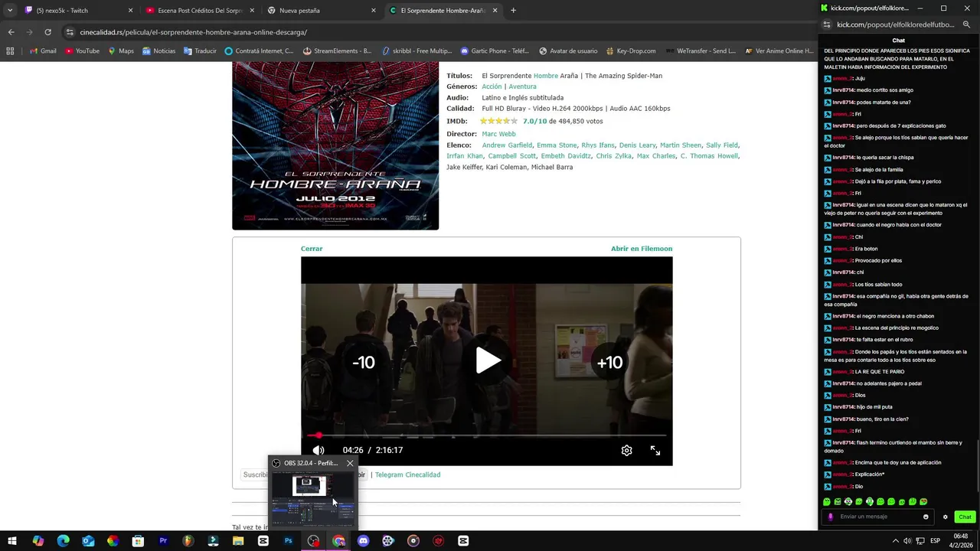
Task: Mute the video player volume
Action: 318,450
